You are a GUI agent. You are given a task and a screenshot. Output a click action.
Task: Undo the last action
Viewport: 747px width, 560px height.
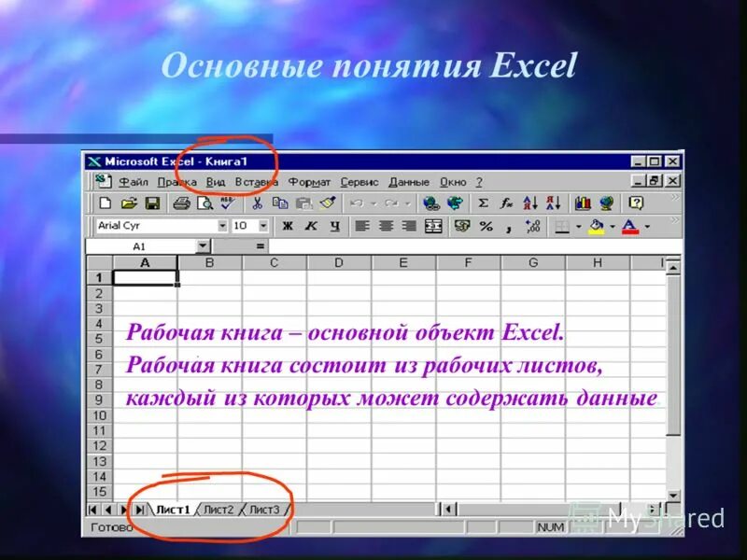tap(357, 203)
